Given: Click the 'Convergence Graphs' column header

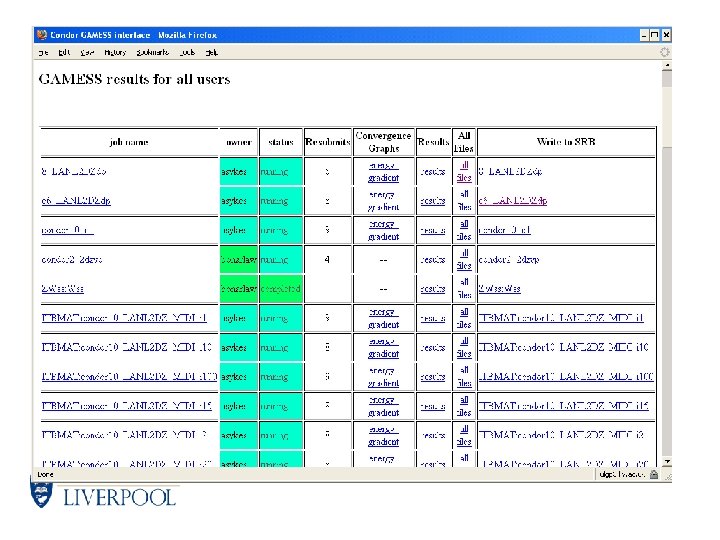Looking at the screenshot, I should click(x=383, y=142).
